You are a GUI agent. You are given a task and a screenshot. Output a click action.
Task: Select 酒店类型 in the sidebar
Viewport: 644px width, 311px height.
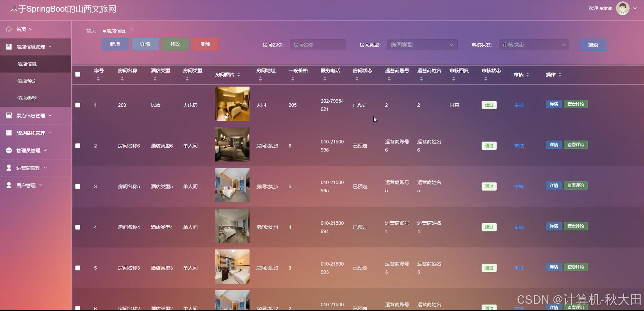(x=35, y=98)
